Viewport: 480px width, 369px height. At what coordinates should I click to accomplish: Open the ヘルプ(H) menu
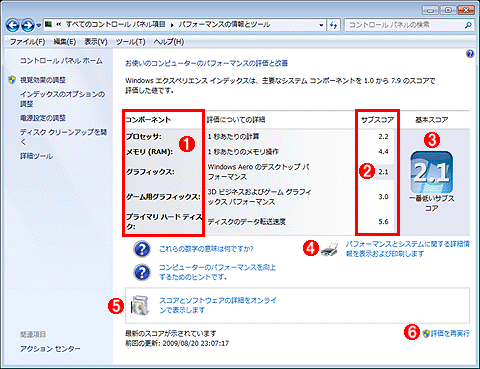pyautogui.click(x=169, y=42)
